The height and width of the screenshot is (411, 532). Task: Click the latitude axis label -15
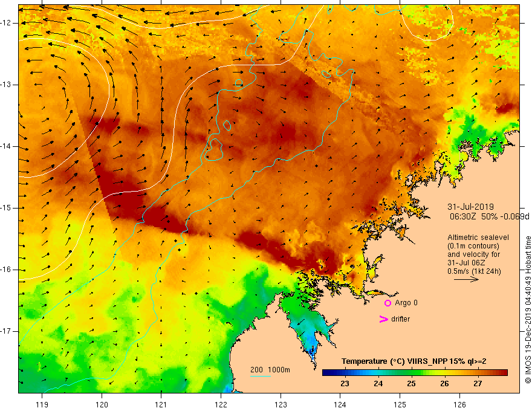[x=7, y=208]
